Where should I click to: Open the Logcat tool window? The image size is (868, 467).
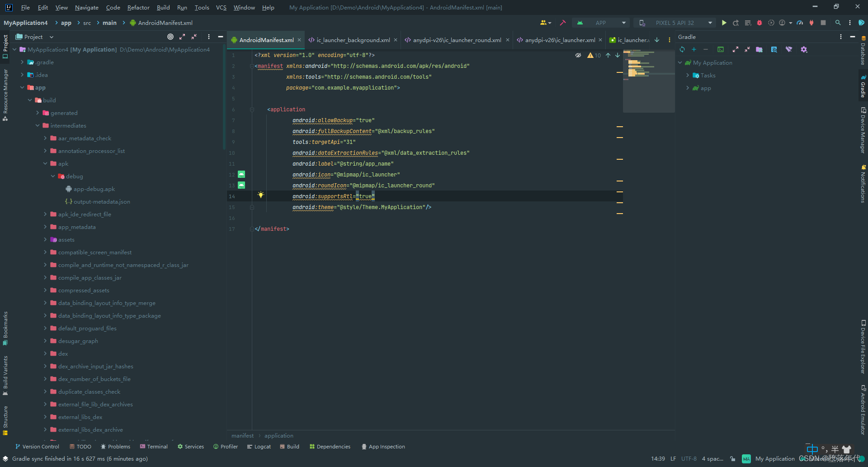pyautogui.click(x=259, y=447)
